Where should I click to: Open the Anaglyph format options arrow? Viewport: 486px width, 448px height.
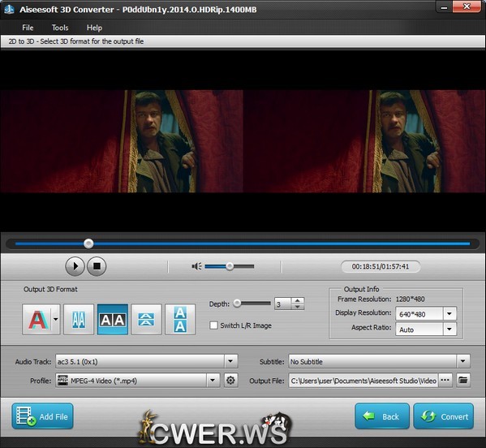[56, 319]
